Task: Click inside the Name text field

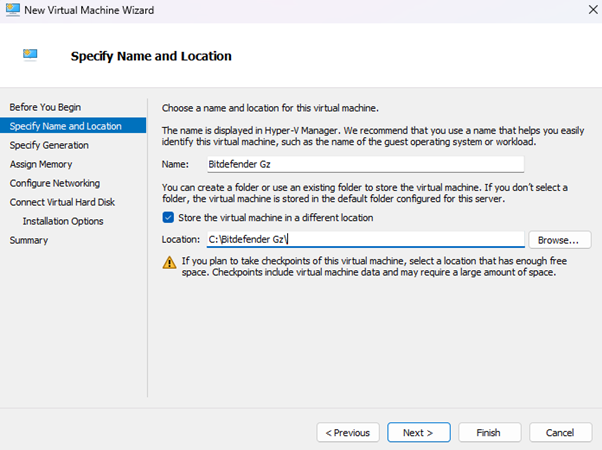Action: click(364, 164)
